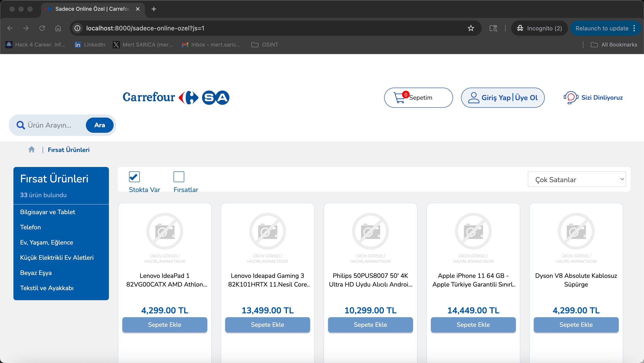Add Lenovo IdeaPad 1 to cart
Screen dimensions: 644x363
(165, 325)
